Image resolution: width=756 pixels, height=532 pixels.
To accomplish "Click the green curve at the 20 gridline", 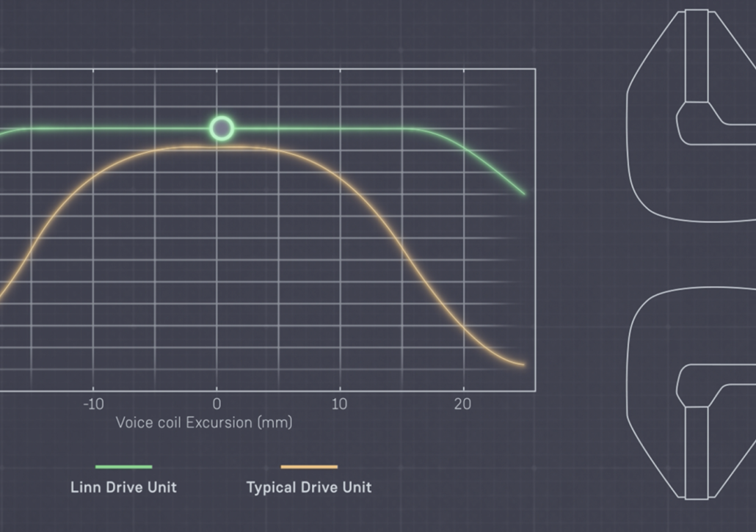I will [463, 147].
